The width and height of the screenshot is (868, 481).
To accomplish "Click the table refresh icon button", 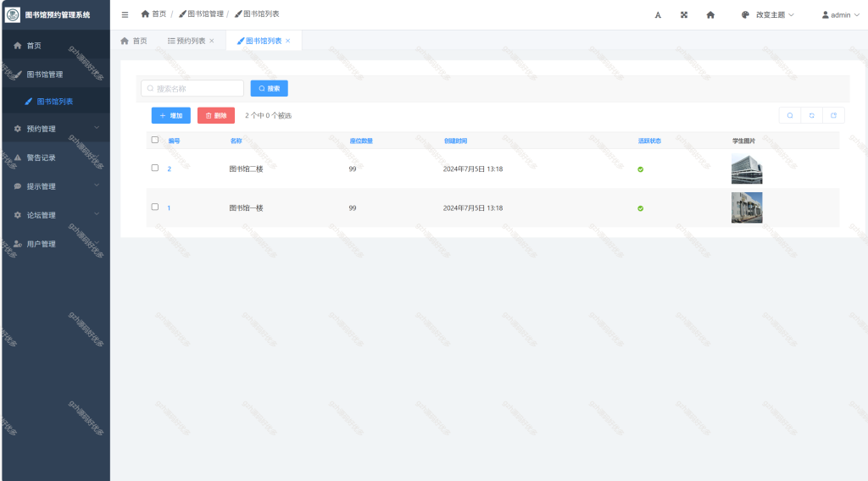I will point(811,115).
